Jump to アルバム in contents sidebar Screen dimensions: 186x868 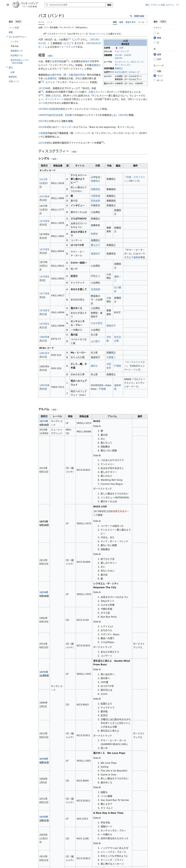coord(14,46)
